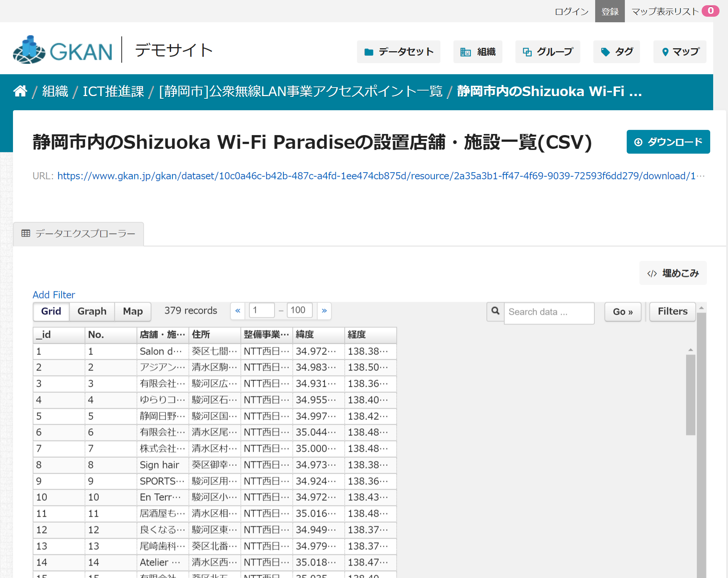728x578 pixels.
Task: Switch to Map view
Action: point(133,311)
